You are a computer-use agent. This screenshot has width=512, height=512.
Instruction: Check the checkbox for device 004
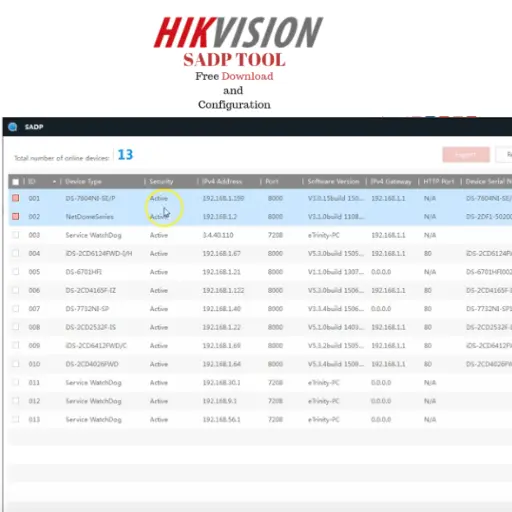click(x=15, y=253)
